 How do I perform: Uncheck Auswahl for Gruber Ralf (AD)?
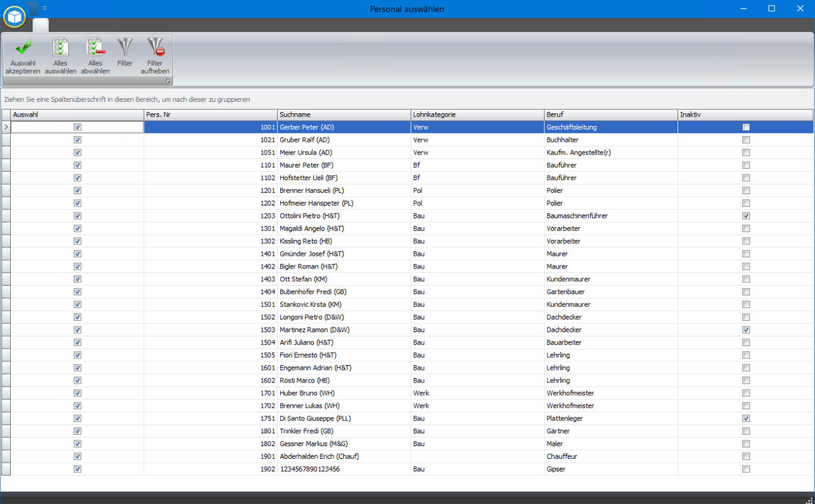(x=78, y=140)
